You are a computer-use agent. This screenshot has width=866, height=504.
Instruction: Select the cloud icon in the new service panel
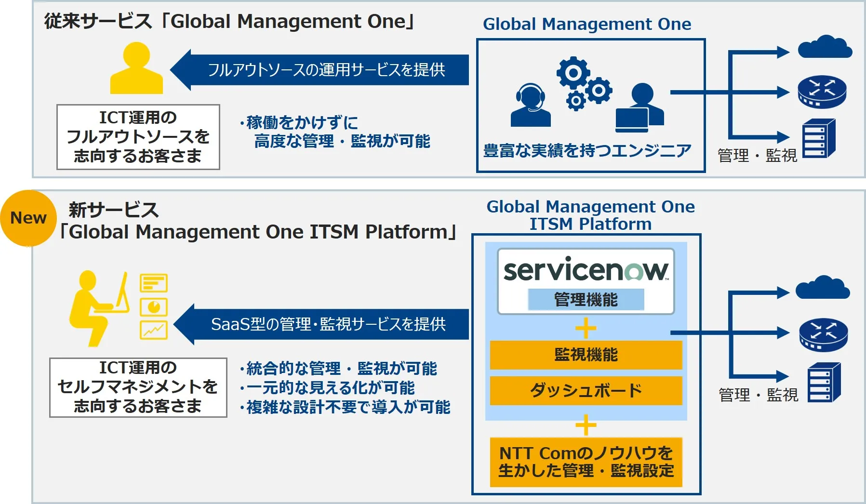tap(823, 288)
